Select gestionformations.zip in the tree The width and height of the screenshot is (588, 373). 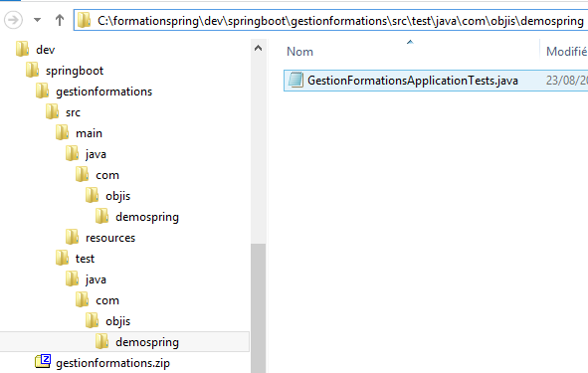[x=112, y=363]
